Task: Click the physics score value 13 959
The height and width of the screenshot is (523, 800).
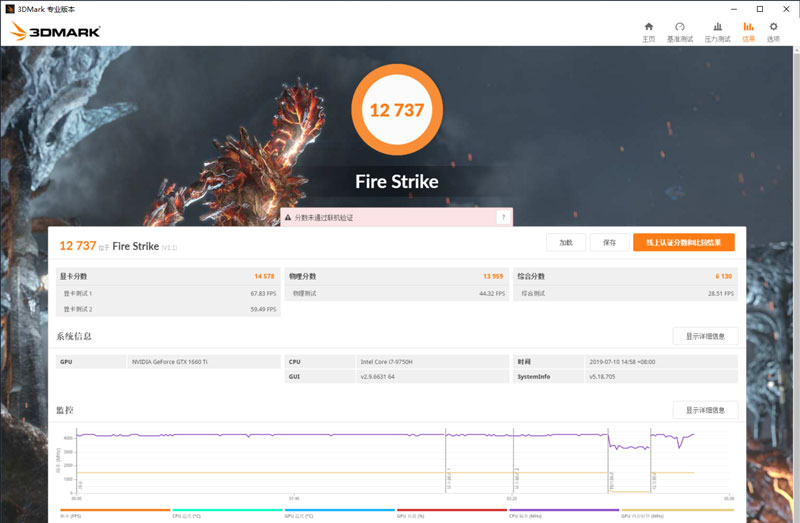Action: tap(493, 276)
